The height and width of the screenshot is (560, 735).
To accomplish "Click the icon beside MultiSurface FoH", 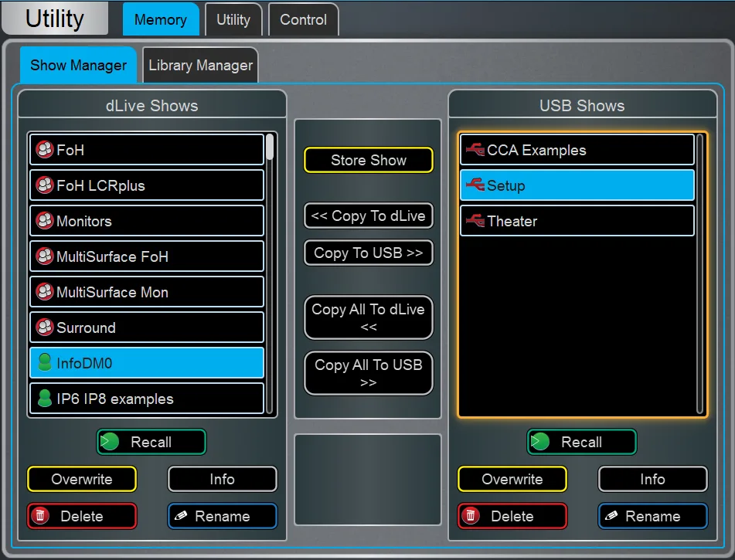I will (x=45, y=256).
